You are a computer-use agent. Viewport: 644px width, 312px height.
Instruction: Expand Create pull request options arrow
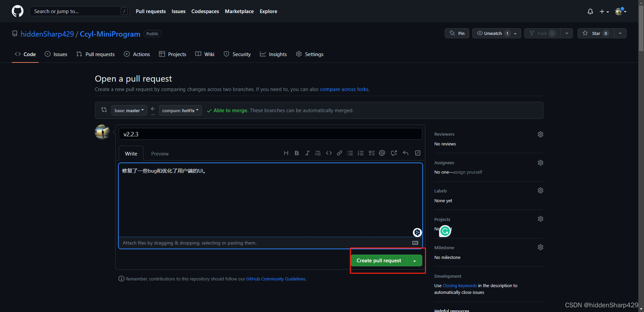pos(415,261)
